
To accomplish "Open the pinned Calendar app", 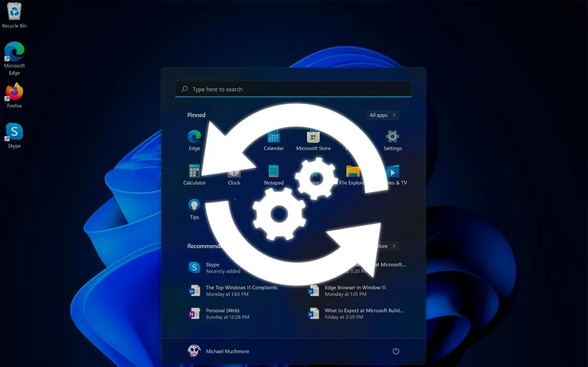I will tap(274, 141).
